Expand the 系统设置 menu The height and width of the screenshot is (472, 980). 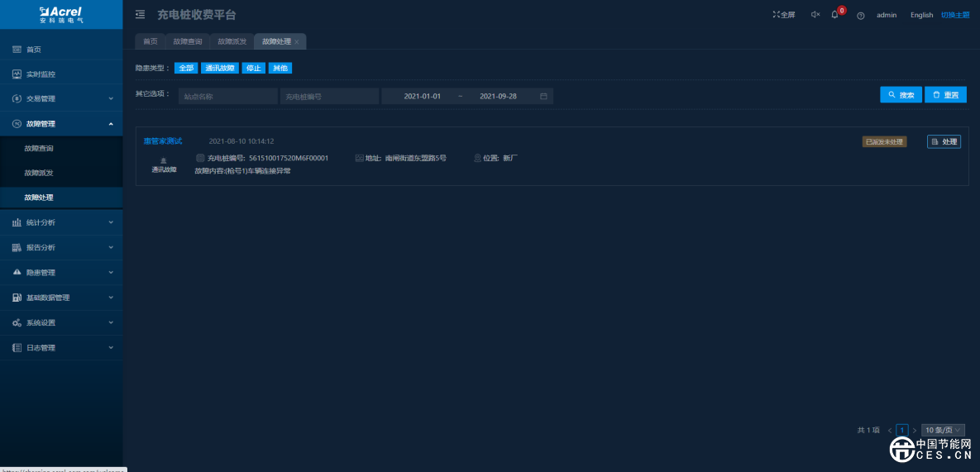point(61,322)
